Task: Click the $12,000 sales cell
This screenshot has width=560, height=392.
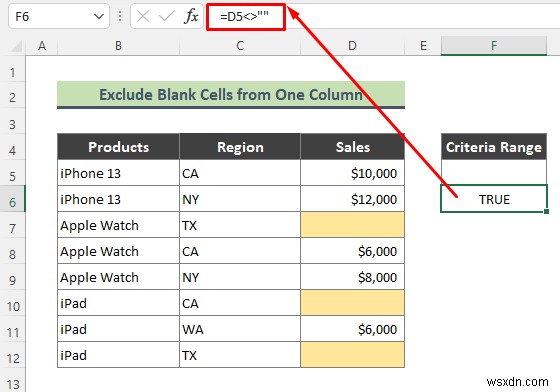Action: click(352, 199)
